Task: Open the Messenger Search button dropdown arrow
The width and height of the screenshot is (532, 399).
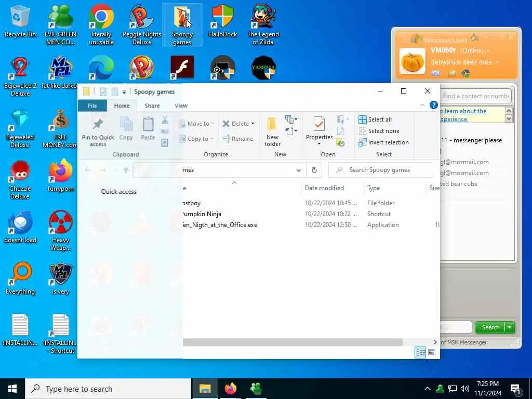Action: [x=510, y=327]
